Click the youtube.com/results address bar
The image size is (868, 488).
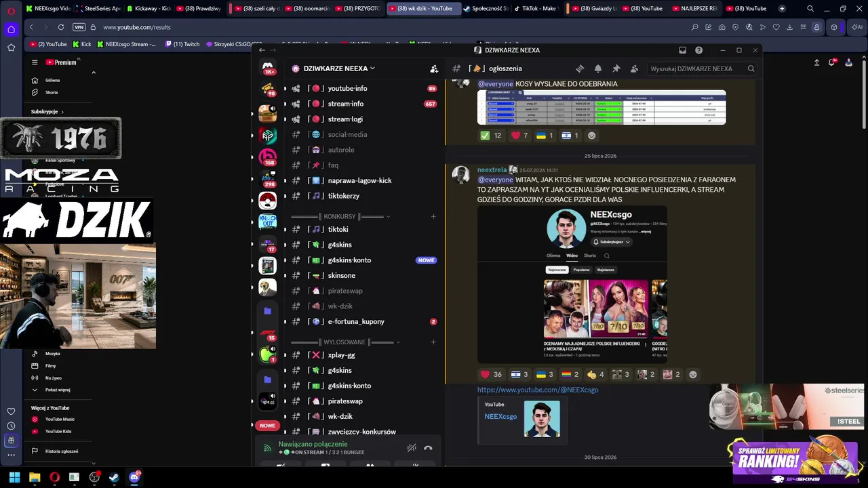137,27
